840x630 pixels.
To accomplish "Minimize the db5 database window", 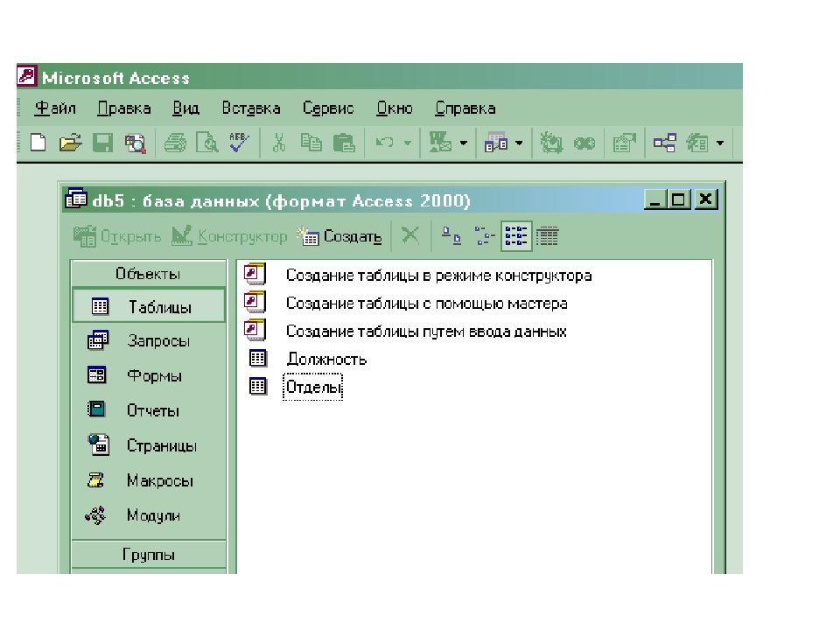I will pyautogui.click(x=654, y=199).
